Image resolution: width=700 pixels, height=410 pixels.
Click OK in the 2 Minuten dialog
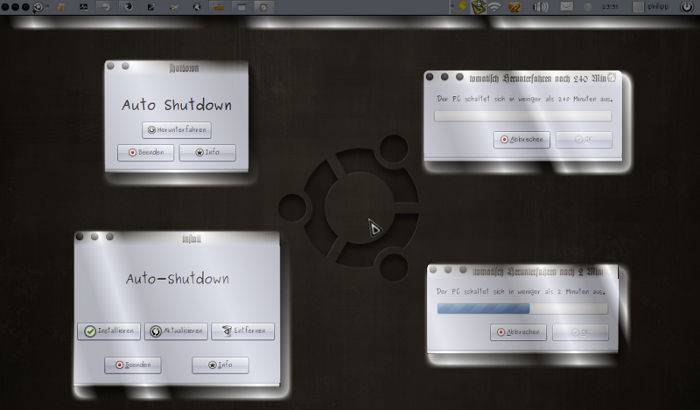click(580, 332)
